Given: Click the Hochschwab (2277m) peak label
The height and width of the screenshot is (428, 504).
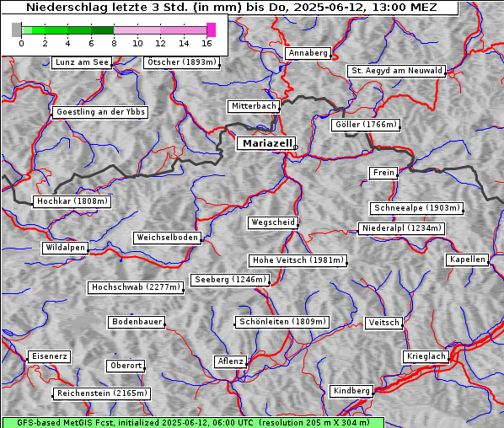Looking at the screenshot, I should (136, 287).
